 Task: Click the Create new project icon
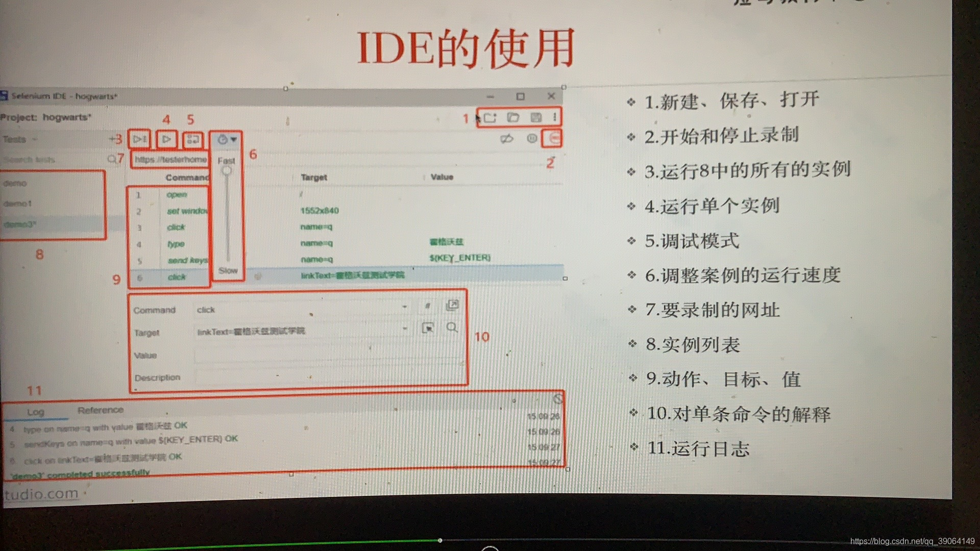490,118
